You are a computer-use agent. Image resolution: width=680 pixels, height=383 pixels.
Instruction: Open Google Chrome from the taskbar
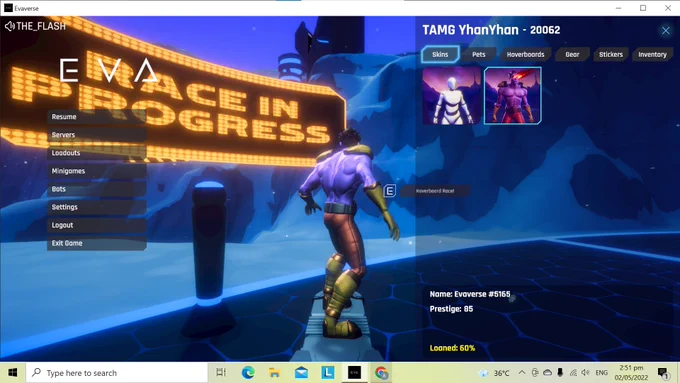(381, 373)
